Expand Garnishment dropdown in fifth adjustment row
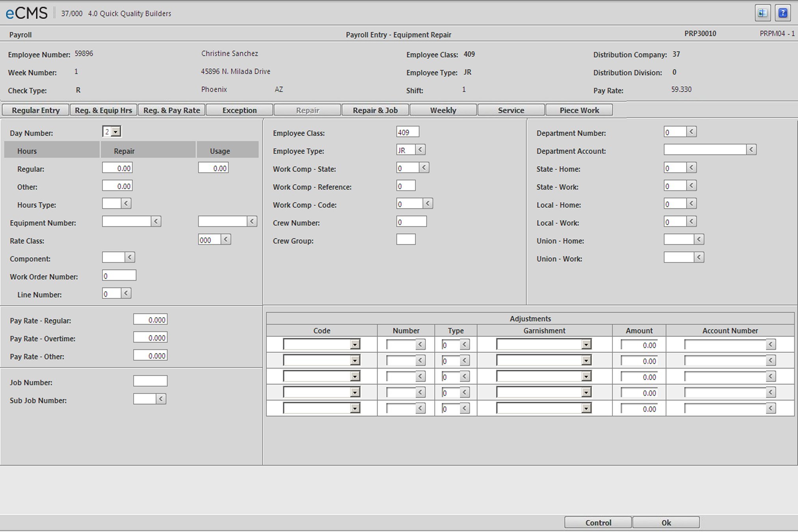The height and width of the screenshot is (532, 798). [586, 409]
